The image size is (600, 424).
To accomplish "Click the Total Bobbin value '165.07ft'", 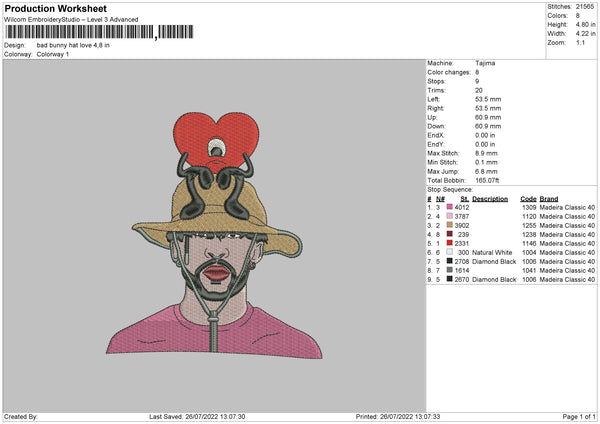I will (x=487, y=180).
